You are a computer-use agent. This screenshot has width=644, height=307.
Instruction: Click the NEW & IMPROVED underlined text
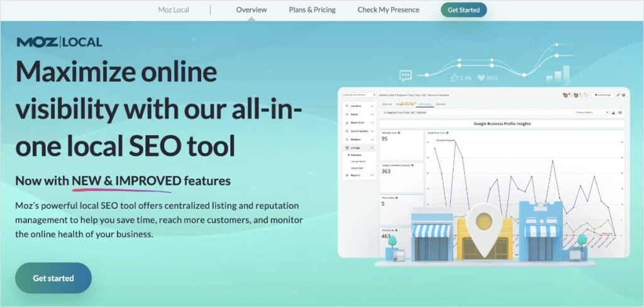click(x=126, y=181)
